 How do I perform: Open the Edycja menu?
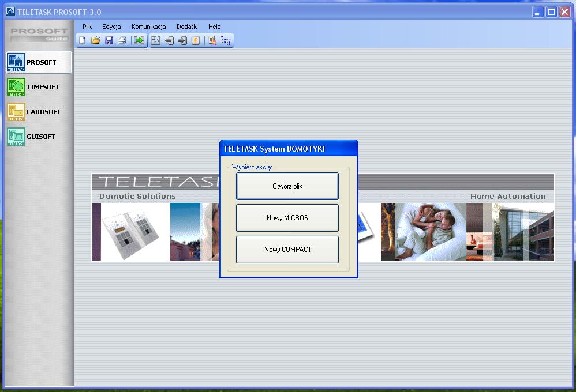[x=111, y=27]
